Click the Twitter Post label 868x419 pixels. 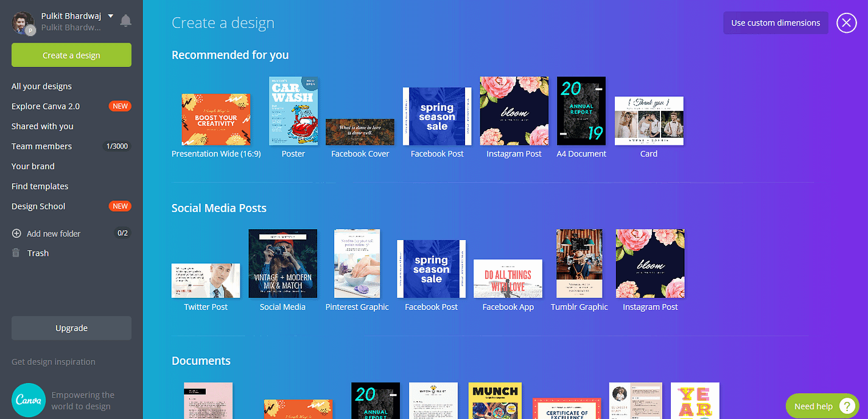pyautogui.click(x=206, y=307)
